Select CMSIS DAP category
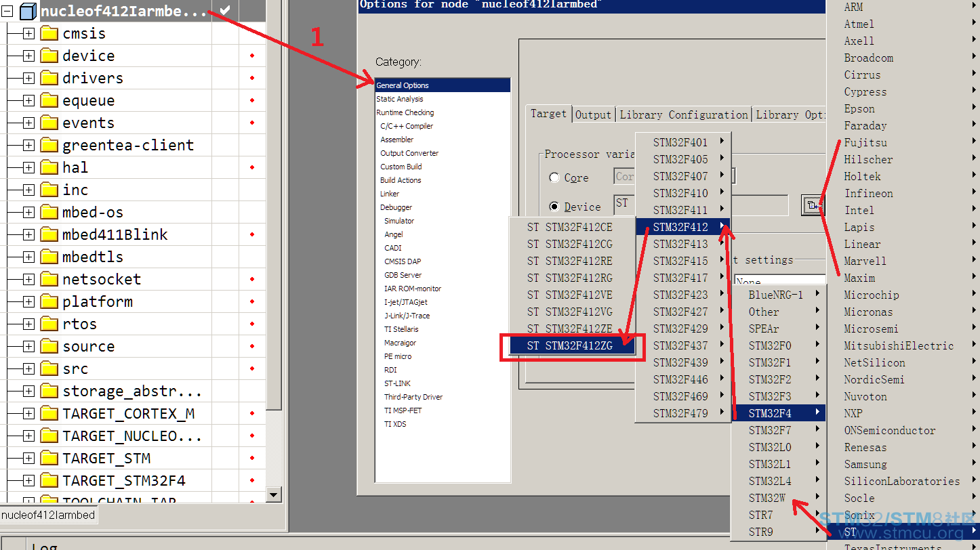This screenshot has height=550, width=980. click(403, 261)
